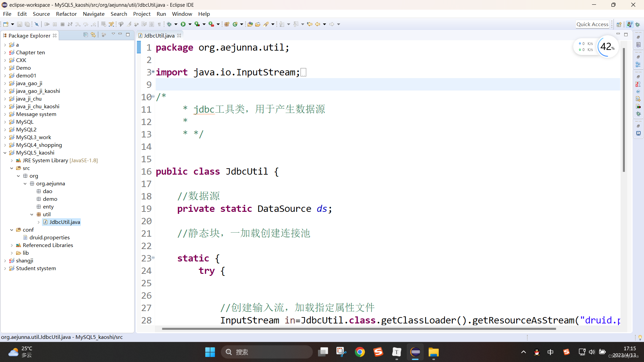
Task: Toggle Show Whitespace Characters pilcrow button
Action: 159,24
